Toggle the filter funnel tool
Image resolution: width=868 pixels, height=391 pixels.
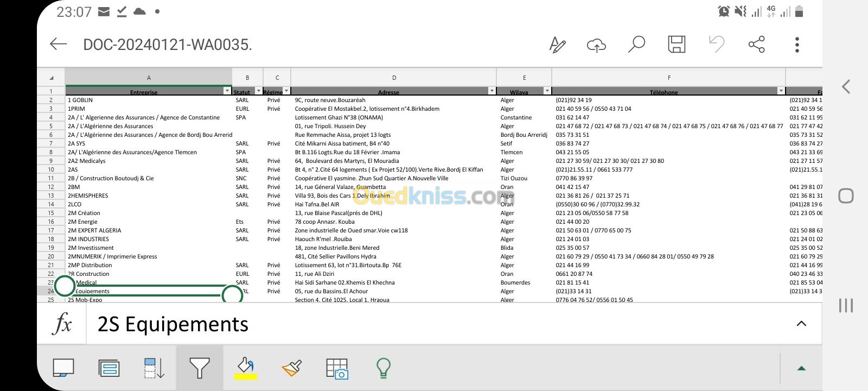click(x=200, y=368)
